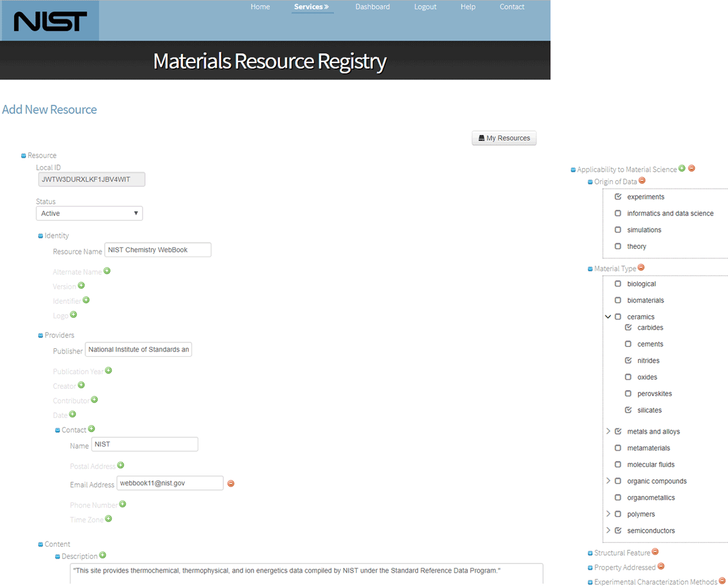
Task: Add an Identifier field
Action: [86, 300]
